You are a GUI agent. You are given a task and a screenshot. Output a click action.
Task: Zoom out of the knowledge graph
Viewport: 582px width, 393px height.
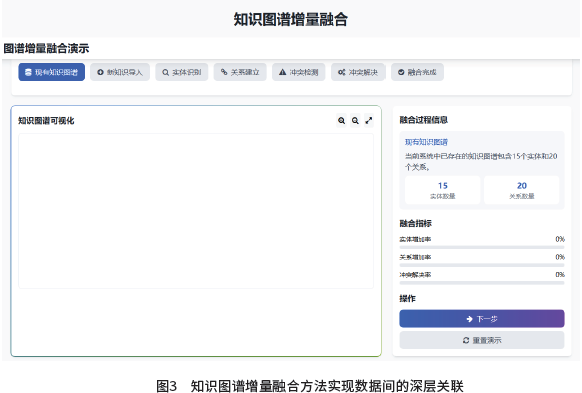click(x=355, y=121)
